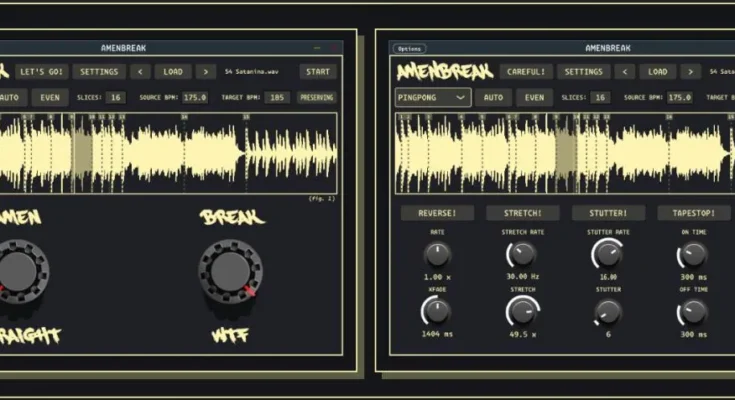Click the XFADE knob showing 1404 ms

[437, 311]
